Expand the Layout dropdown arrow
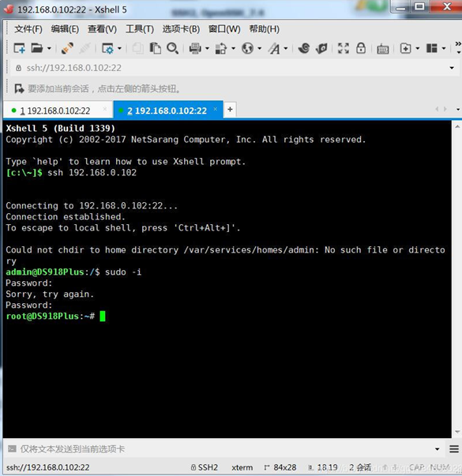This screenshot has width=462, height=476. (x=444, y=48)
